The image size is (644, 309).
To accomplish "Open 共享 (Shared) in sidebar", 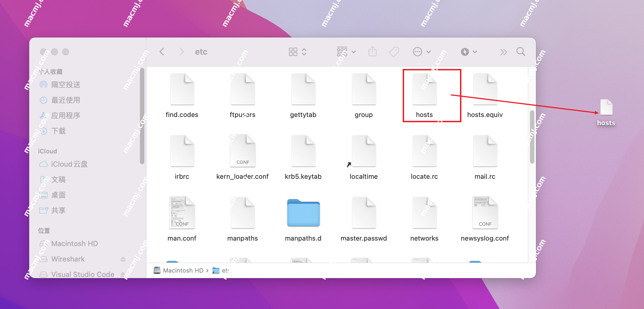I will [x=53, y=211].
